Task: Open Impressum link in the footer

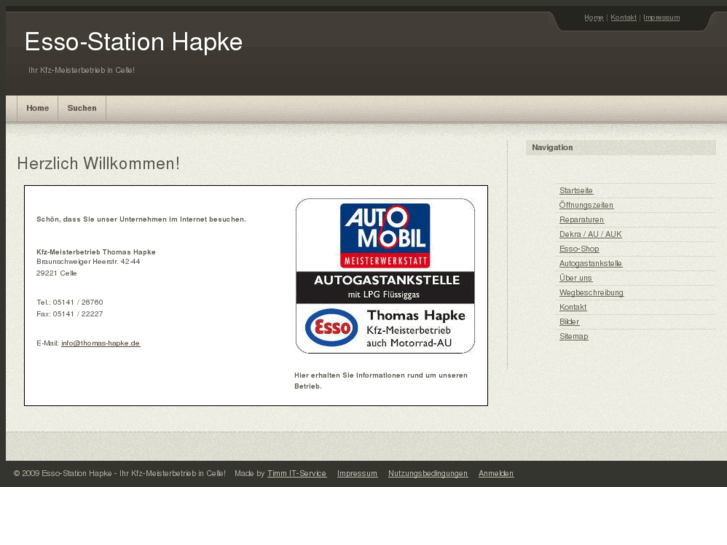Action: 357,474
